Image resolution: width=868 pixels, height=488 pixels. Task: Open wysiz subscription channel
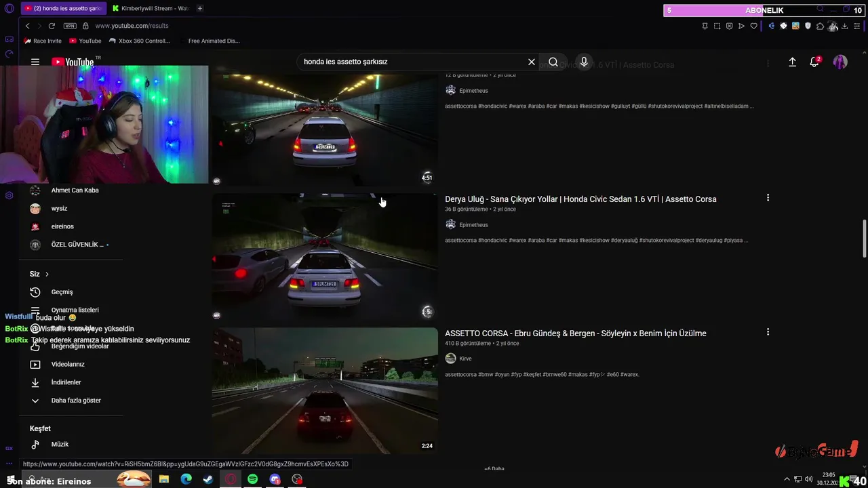59,209
